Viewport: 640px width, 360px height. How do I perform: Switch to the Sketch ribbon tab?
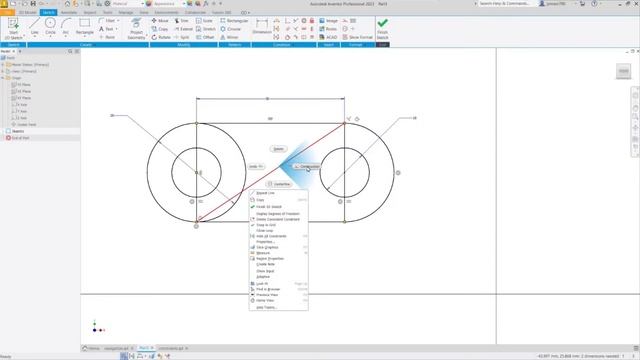pyautogui.click(x=49, y=13)
